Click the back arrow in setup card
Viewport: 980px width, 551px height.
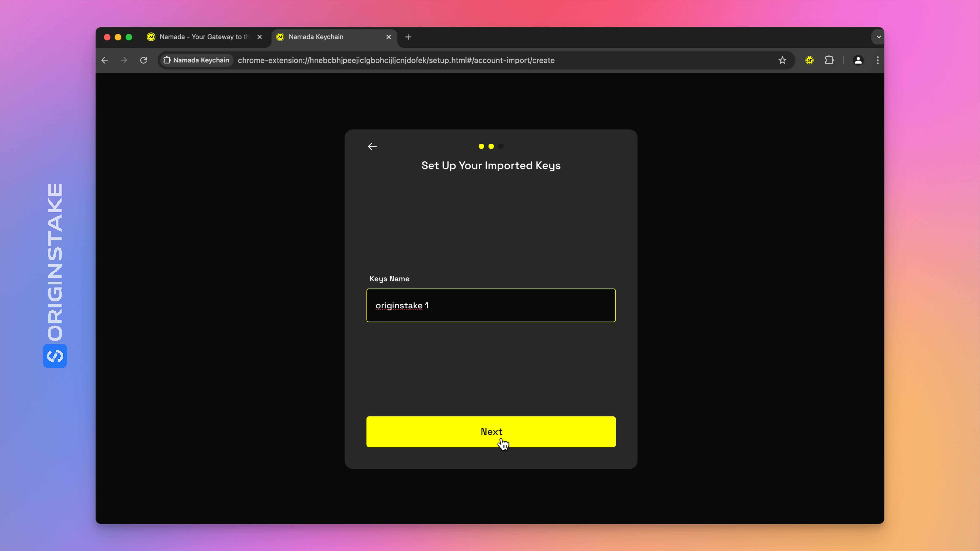[372, 146]
